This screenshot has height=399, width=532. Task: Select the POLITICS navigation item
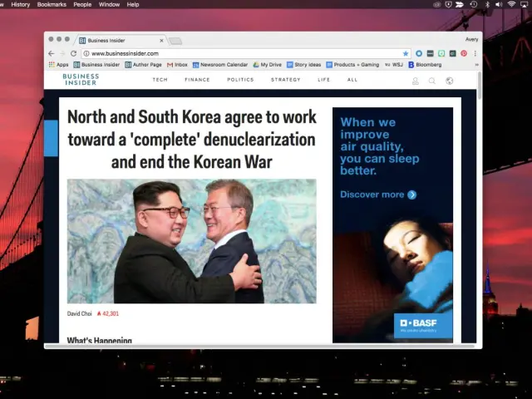coord(240,80)
